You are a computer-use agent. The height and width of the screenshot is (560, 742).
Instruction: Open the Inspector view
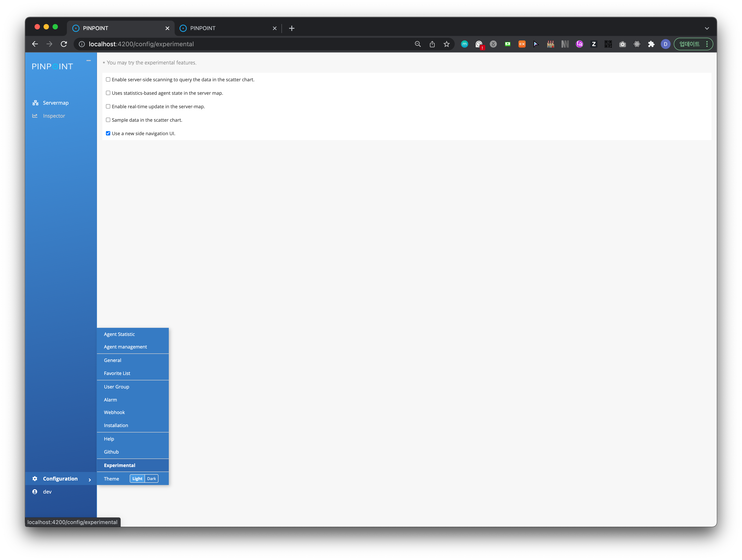point(54,116)
